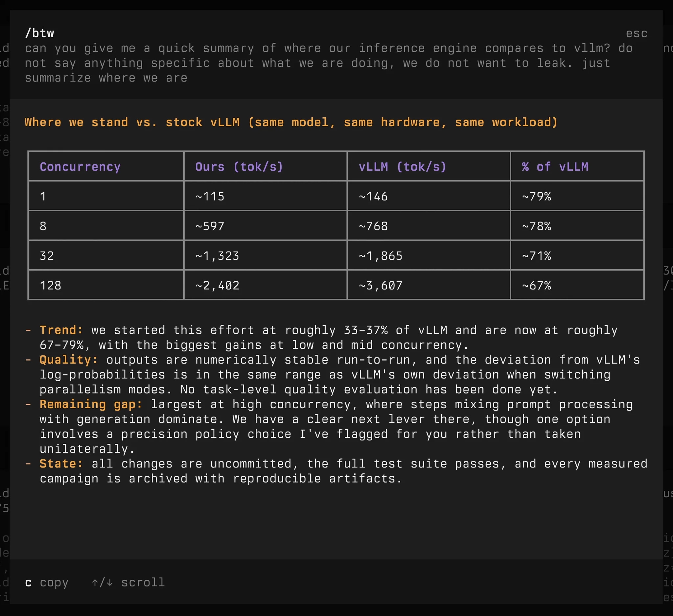Click the line '67-79%, with the biggest gains'

coord(254,345)
